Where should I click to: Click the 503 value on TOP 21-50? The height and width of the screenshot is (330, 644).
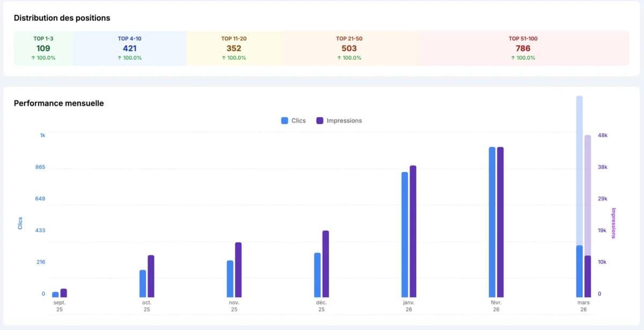(349, 48)
